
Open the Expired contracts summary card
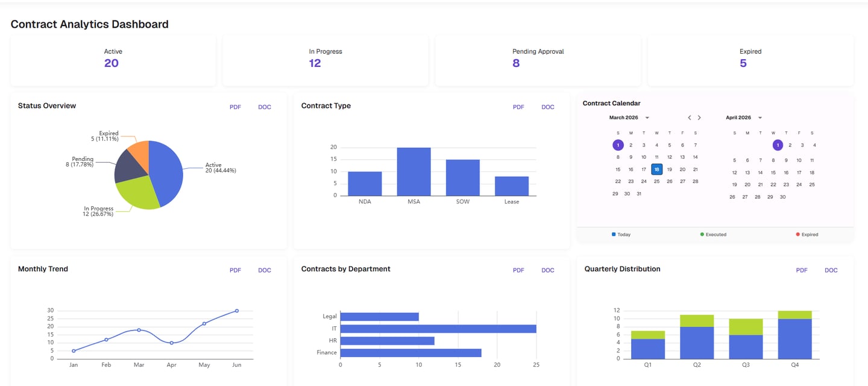pyautogui.click(x=750, y=60)
